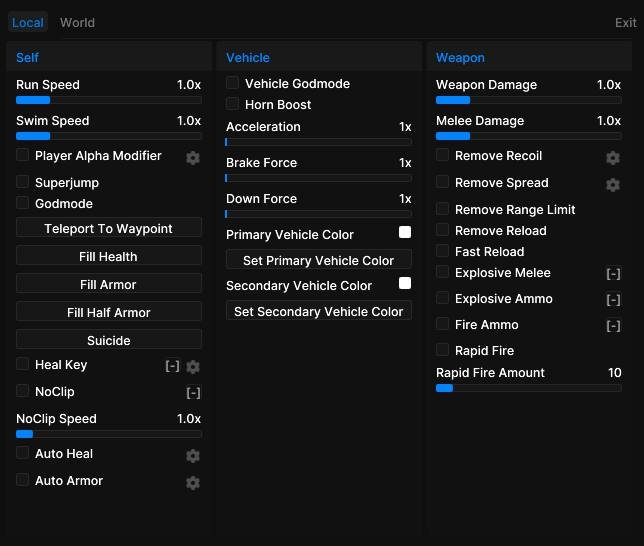This screenshot has height=546, width=644.
Task: Set the Explosive Ammo keybind bracket
Action: (614, 300)
